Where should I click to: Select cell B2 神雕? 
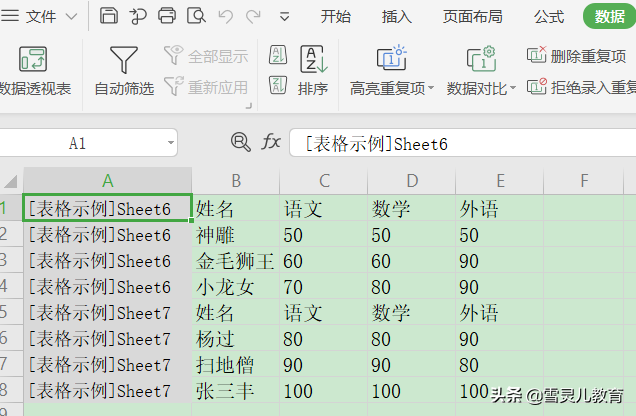[236, 234]
